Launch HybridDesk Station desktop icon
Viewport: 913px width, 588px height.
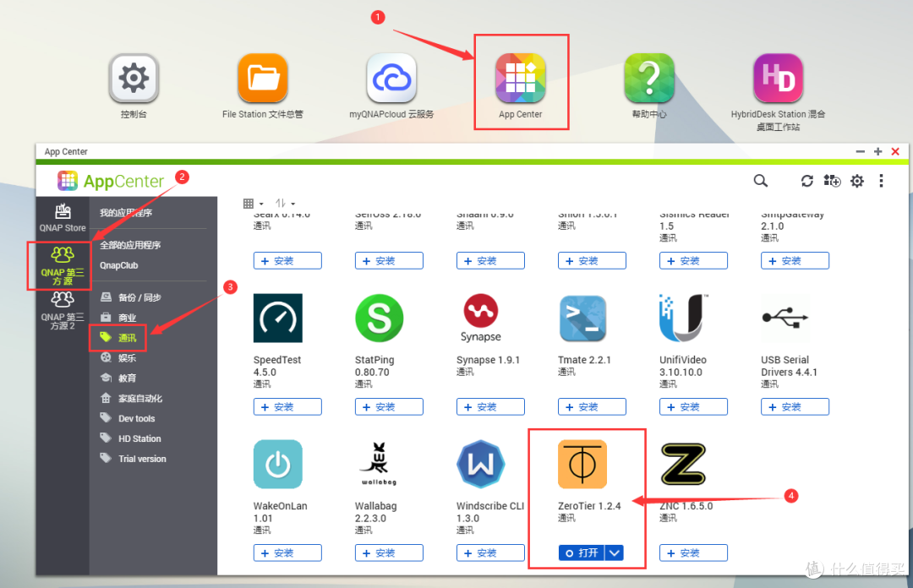pos(779,78)
